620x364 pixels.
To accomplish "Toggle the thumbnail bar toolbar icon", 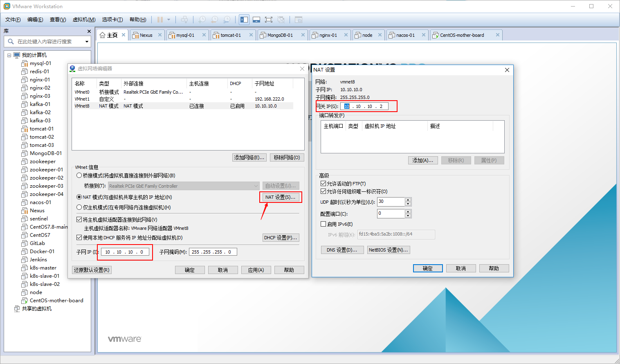I will pyautogui.click(x=256, y=20).
